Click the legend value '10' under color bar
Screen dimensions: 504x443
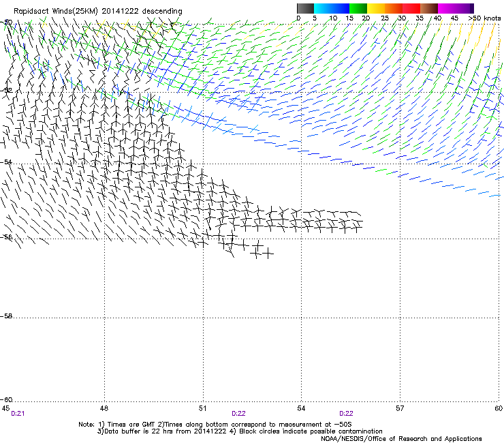pos(333,18)
